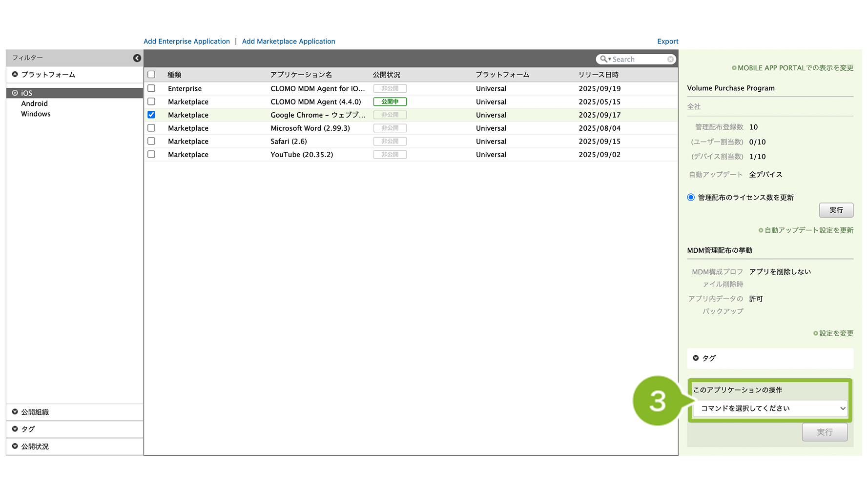
Task: Expand the タグ section in right panel
Action: click(x=709, y=358)
